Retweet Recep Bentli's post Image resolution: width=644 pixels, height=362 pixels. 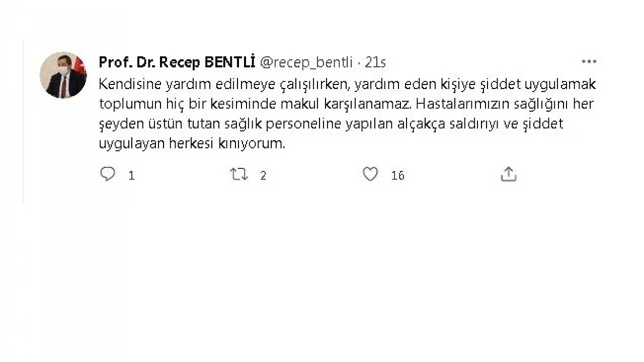(239, 174)
